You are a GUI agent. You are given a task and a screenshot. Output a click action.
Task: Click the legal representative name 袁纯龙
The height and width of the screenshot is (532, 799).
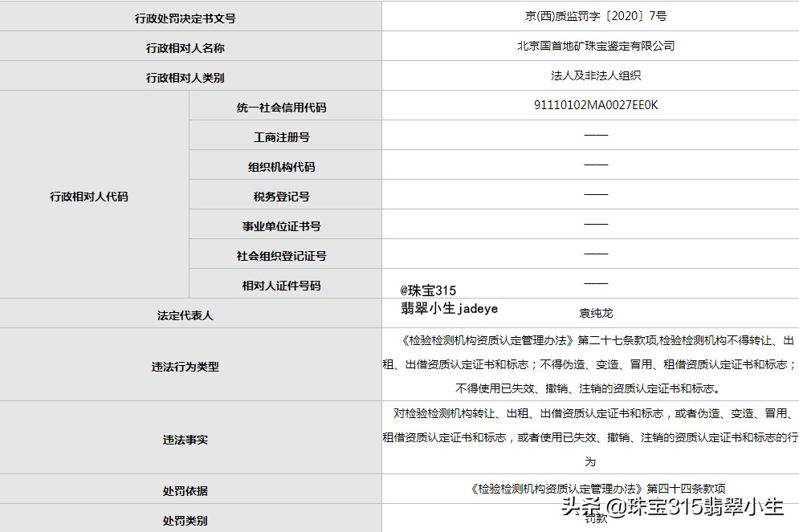click(x=595, y=313)
